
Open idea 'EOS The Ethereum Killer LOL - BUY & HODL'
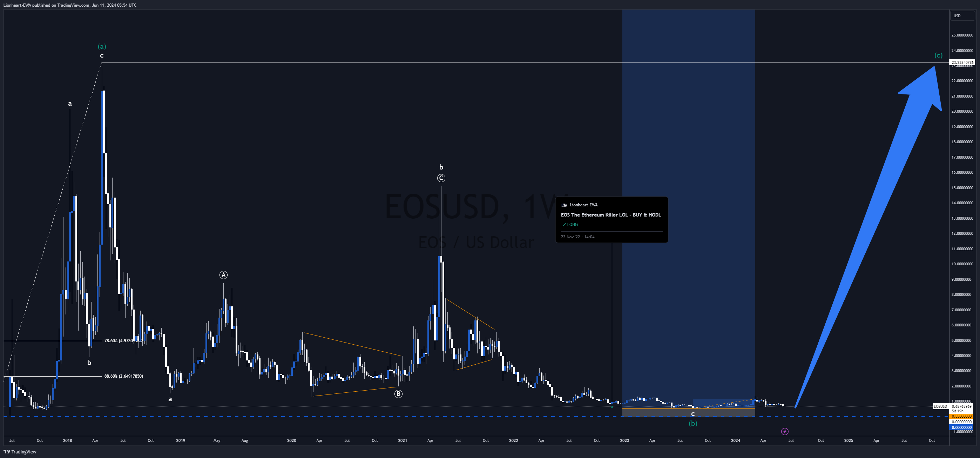point(610,215)
